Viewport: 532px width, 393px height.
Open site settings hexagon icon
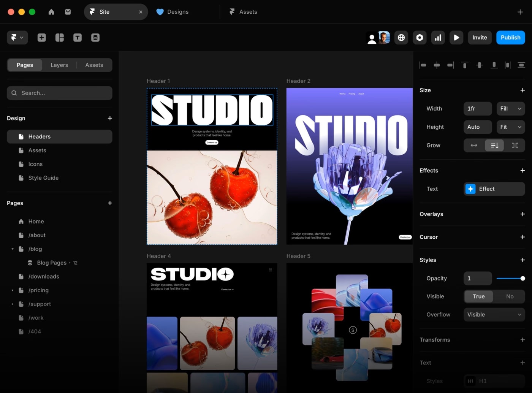[420, 38]
